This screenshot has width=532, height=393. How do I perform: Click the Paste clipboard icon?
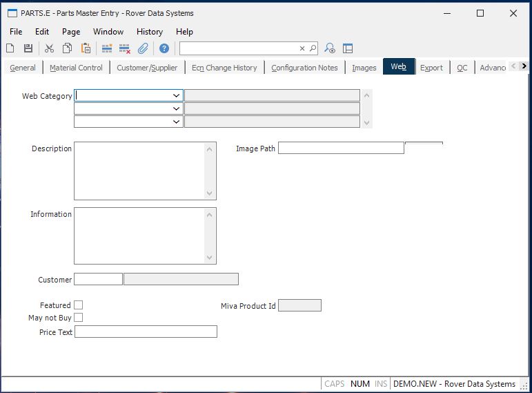coord(86,48)
